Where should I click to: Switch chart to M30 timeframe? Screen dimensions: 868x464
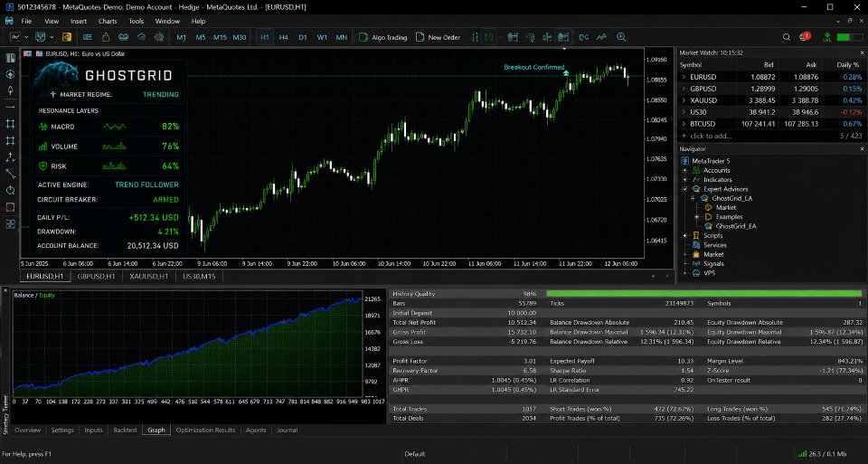pyautogui.click(x=239, y=38)
